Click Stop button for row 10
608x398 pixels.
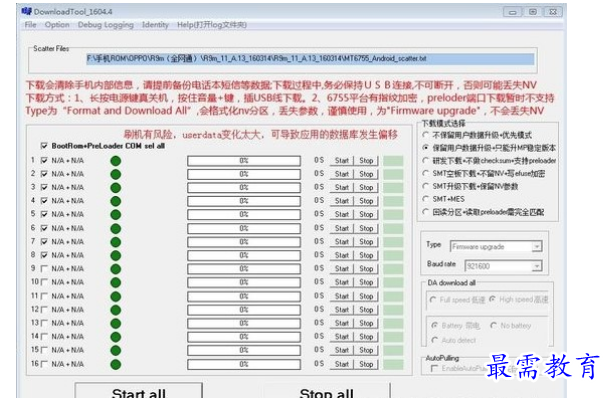pyautogui.click(x=366, y=282)
